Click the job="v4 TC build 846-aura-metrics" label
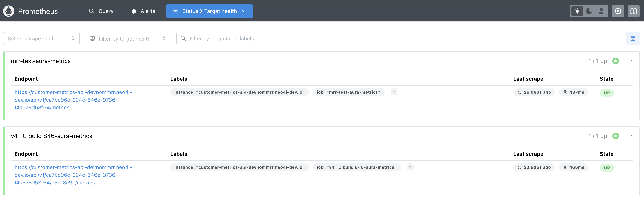The image size is (644, 205). 357,167
